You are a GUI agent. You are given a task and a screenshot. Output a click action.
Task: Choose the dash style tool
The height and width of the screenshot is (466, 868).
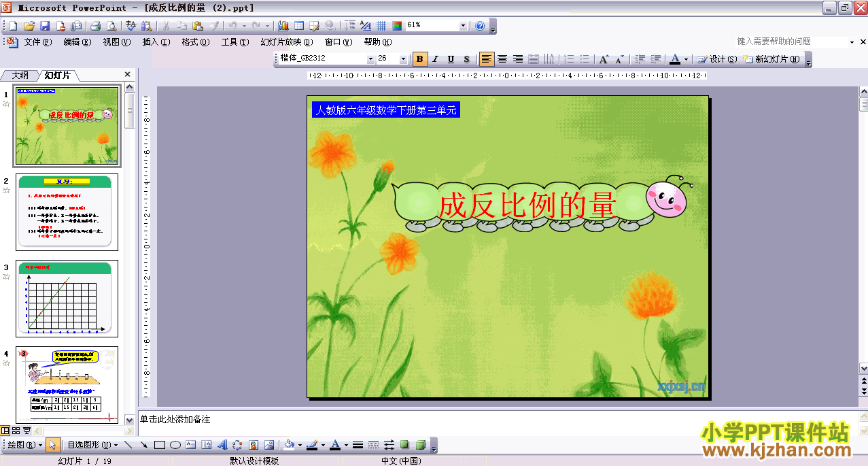coord(374,446)
